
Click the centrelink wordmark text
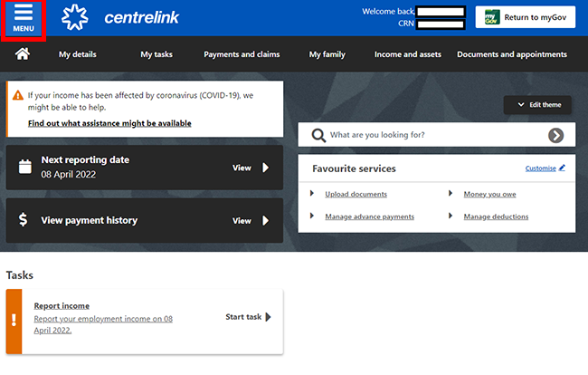142,17
